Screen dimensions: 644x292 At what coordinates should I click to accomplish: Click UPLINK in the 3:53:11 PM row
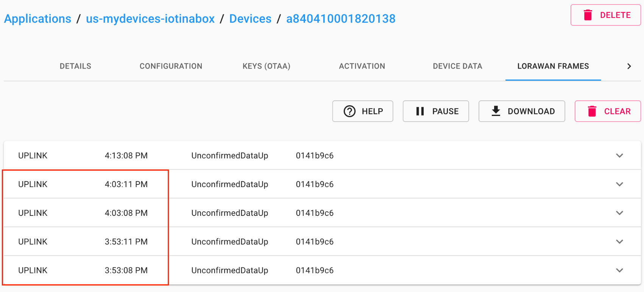click(33, 242)
